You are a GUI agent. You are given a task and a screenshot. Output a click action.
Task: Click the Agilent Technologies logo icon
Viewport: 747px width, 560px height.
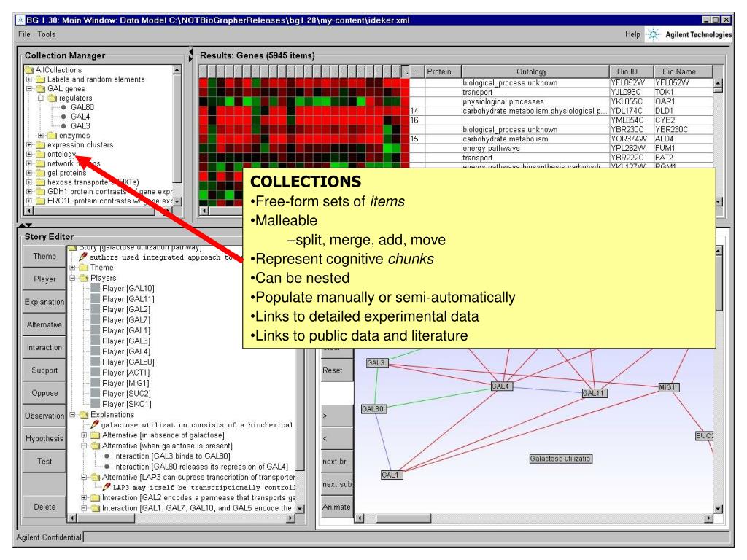point(654,34)
